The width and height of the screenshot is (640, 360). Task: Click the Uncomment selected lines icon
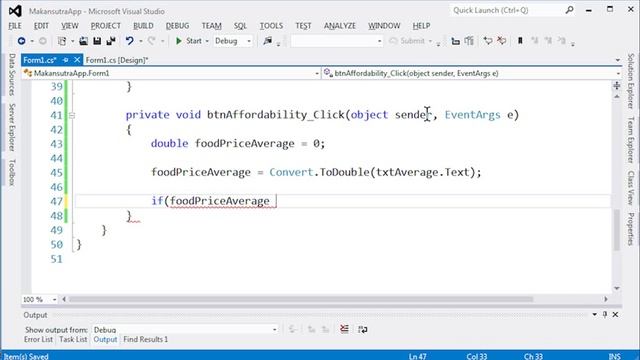coord(502,41)
